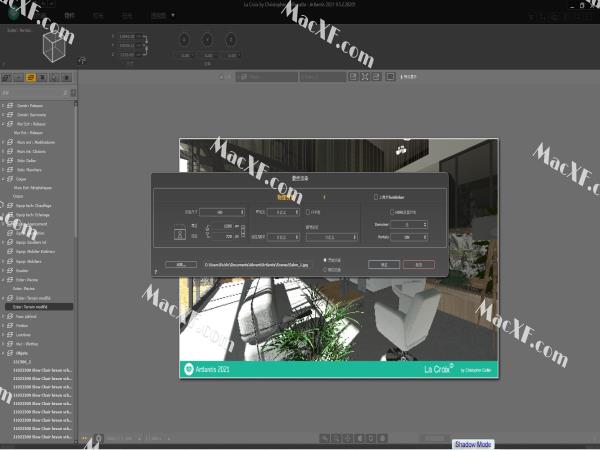600x450 pixels.
Task: Tick the checkbox right of the second dropdown
Action: point(308,212)
